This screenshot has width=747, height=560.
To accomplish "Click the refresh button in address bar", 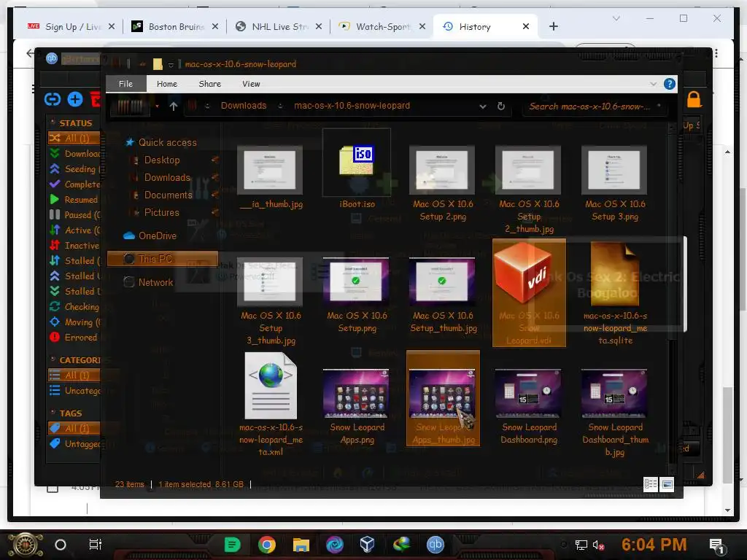I will (500, 106).
